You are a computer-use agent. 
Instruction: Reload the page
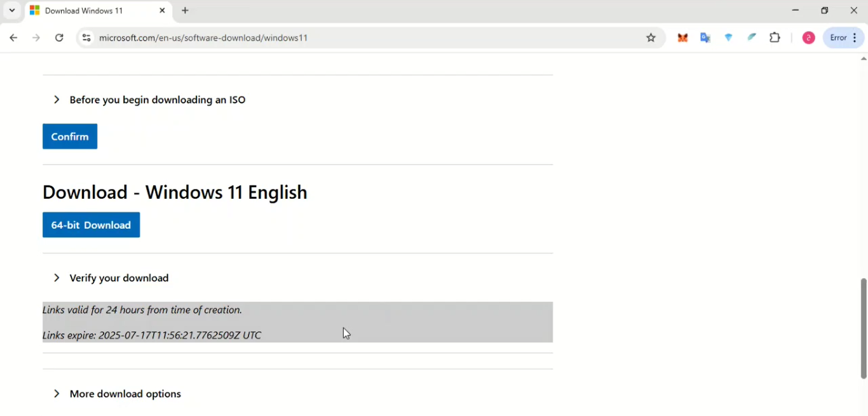tap(59, 38)
